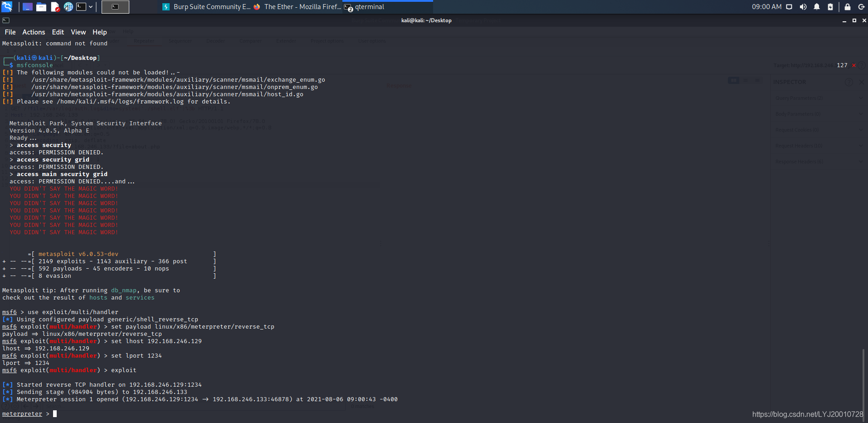The height and width of the screenshot is (423, 868).
Task: Open the Kali applications menu
Action: [x=7, y=7]
